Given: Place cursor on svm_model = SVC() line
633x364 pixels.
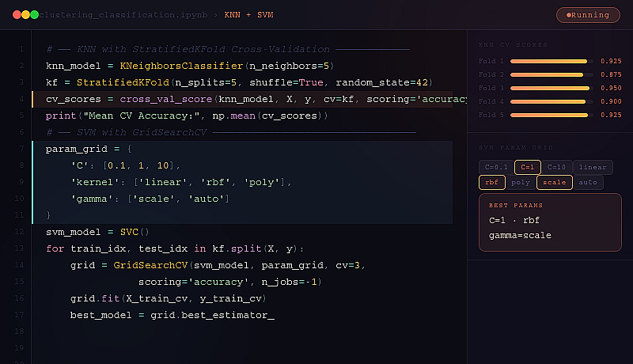Looking at the screenshot, I should [97, 232].
